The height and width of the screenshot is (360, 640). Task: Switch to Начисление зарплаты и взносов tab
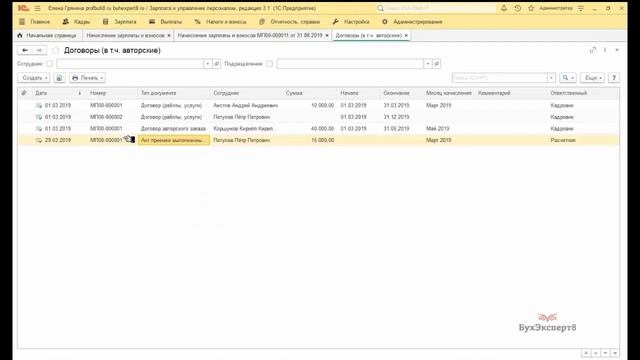coord(125,36)
